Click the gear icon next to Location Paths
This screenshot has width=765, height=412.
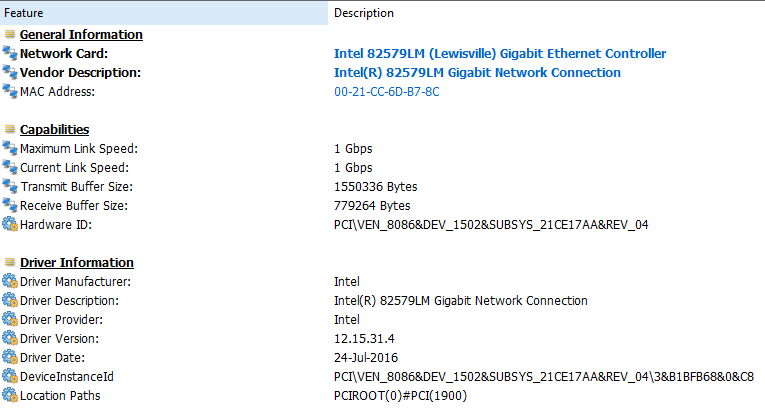(10, 395)
